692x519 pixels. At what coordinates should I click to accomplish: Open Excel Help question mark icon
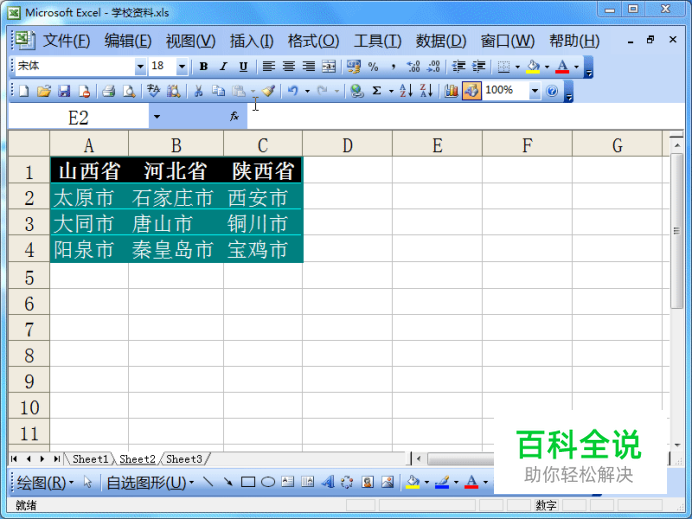pos(552,91)
